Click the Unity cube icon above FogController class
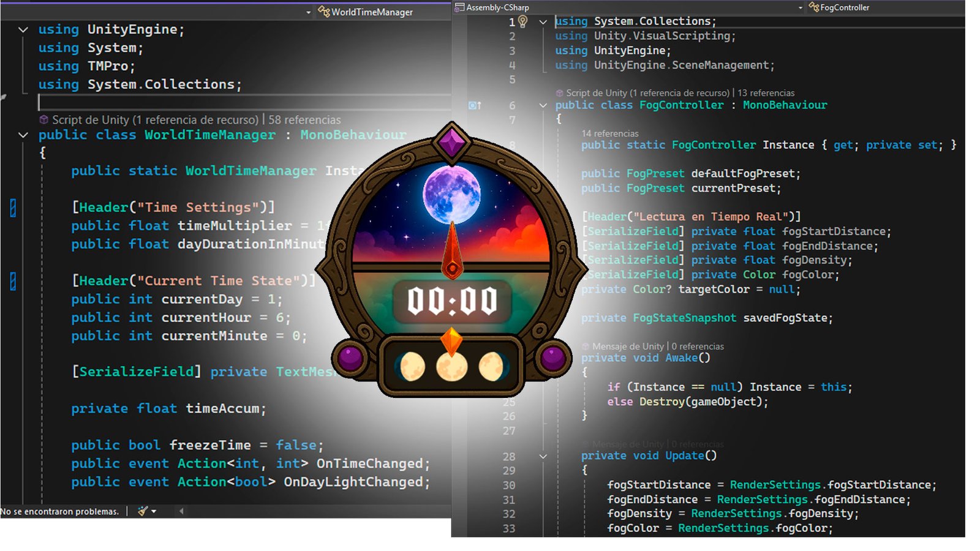 [x=559, y=93]
